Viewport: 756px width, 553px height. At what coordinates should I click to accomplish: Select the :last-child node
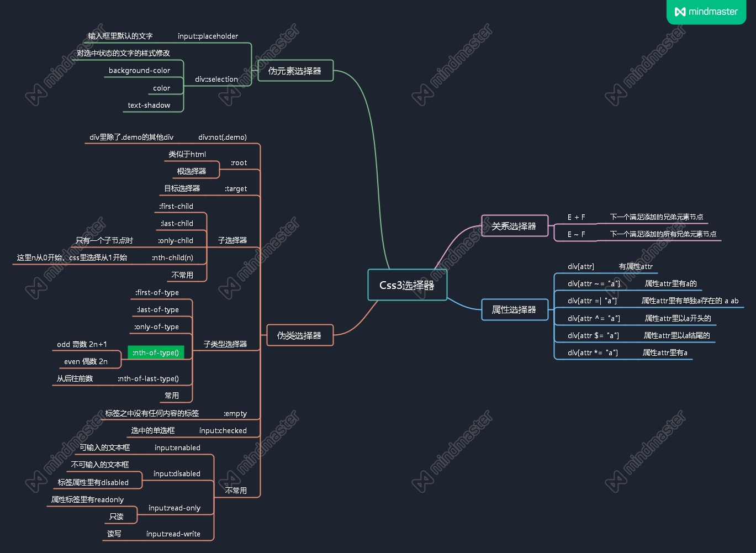click(x=177, y=224)
